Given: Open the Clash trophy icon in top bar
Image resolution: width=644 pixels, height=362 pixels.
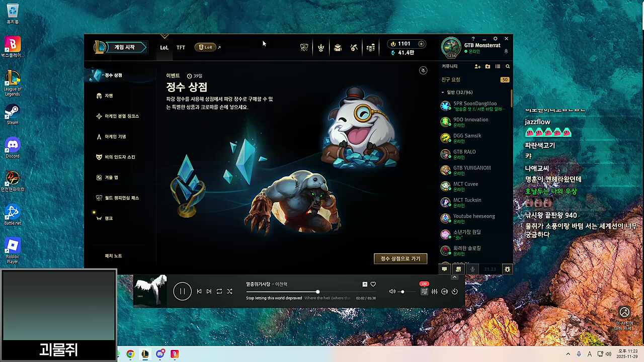Looking at the screenshot, I should click(x=304, y=47).
